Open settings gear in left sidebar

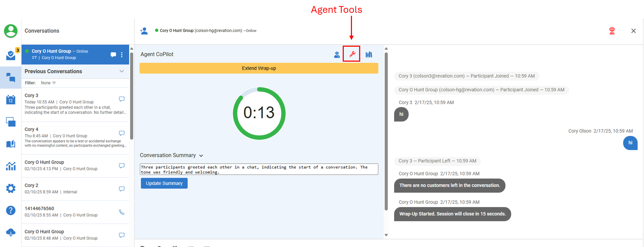[x=11, y=188]
